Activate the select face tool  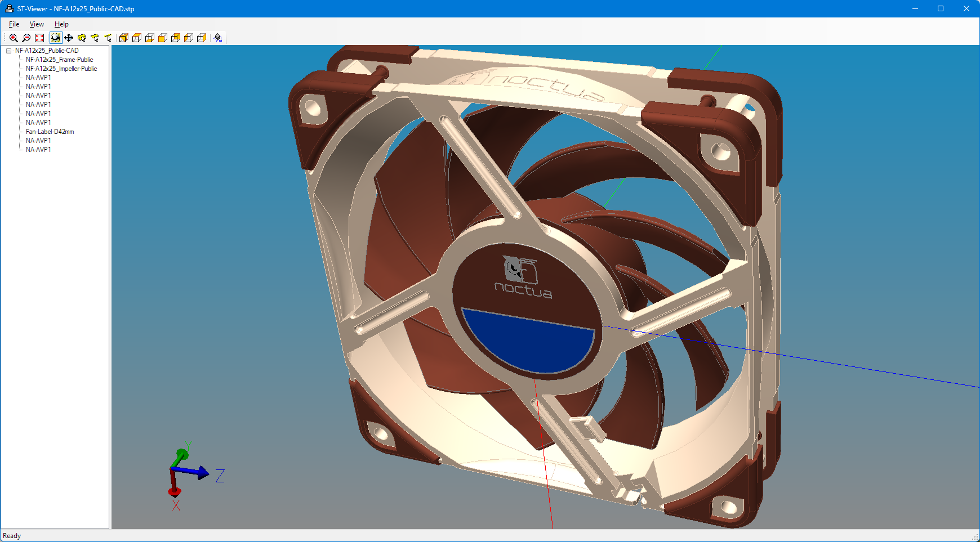point(95,38)
